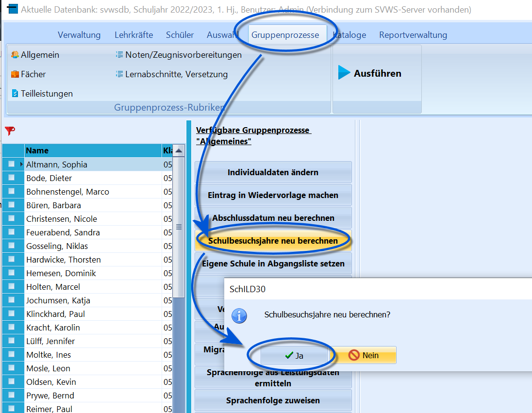Screen dimensions: 532x413
Task: Switch to the Gruppenprozesse tab
Action: pyautogui.click(x=285, y=34)
